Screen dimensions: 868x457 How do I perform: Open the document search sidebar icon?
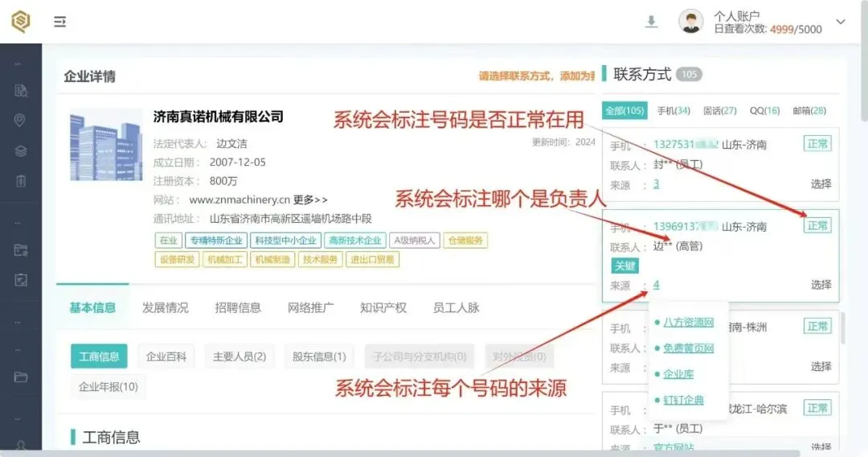21,91
